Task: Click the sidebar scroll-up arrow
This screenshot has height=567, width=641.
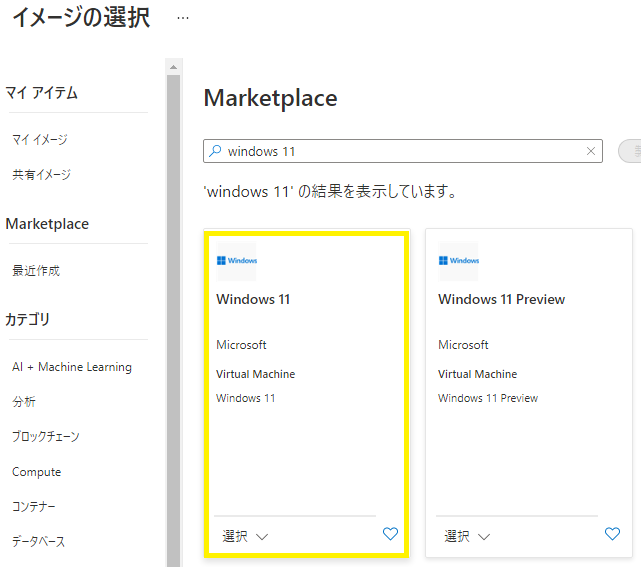Action: coord(174,67)
